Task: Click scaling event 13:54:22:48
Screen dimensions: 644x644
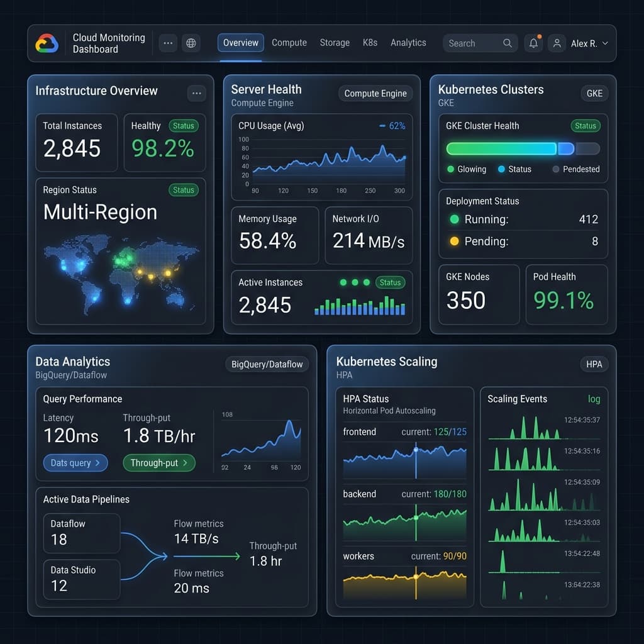Action: (x=582, y=553)
